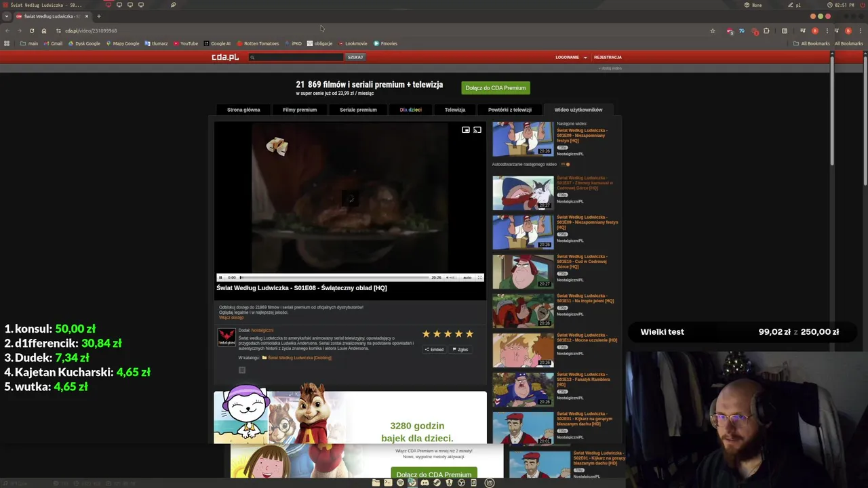Open the Powtórki z telewizji tab
Image resolution: width=868 pixels, height=488 pixels.
click(x=509, y=110)
